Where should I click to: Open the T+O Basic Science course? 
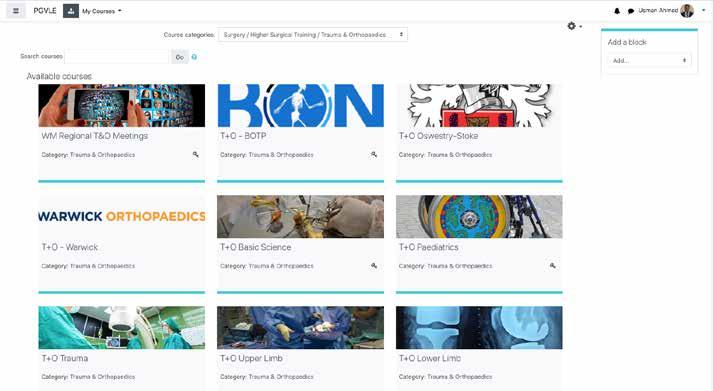(x=256, y=247)
